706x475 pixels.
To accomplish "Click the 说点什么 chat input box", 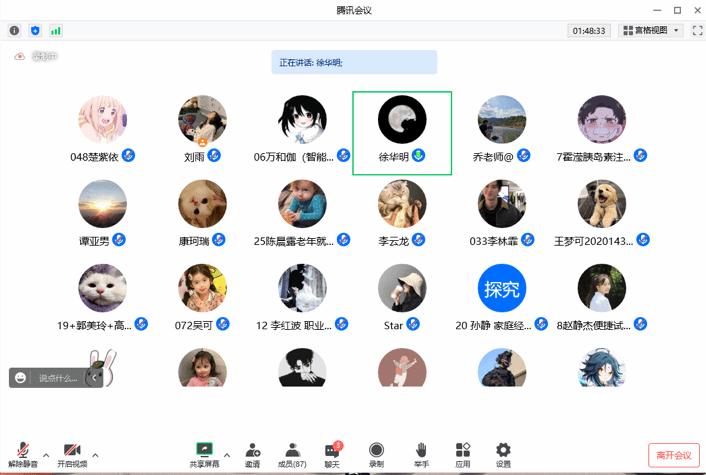I will click(58, 378).
